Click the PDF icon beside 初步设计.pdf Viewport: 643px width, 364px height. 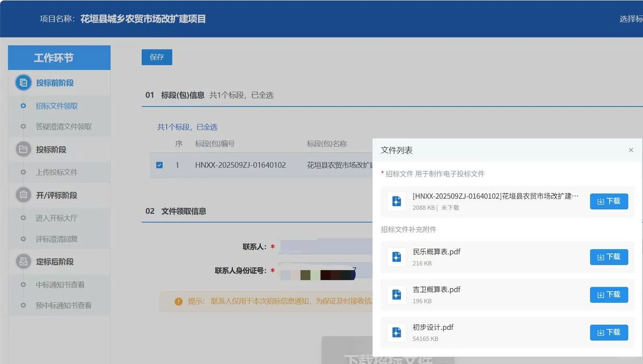coord(396,332)
